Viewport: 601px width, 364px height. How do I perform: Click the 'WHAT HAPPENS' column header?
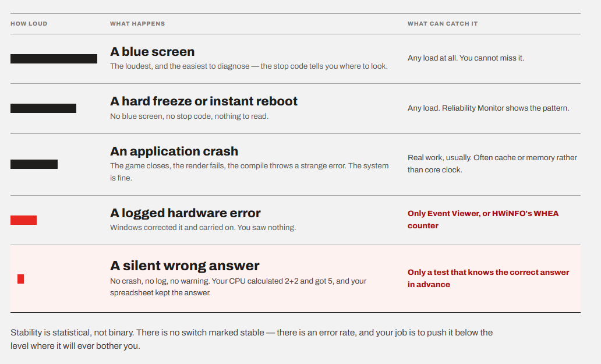pos(137,24)
